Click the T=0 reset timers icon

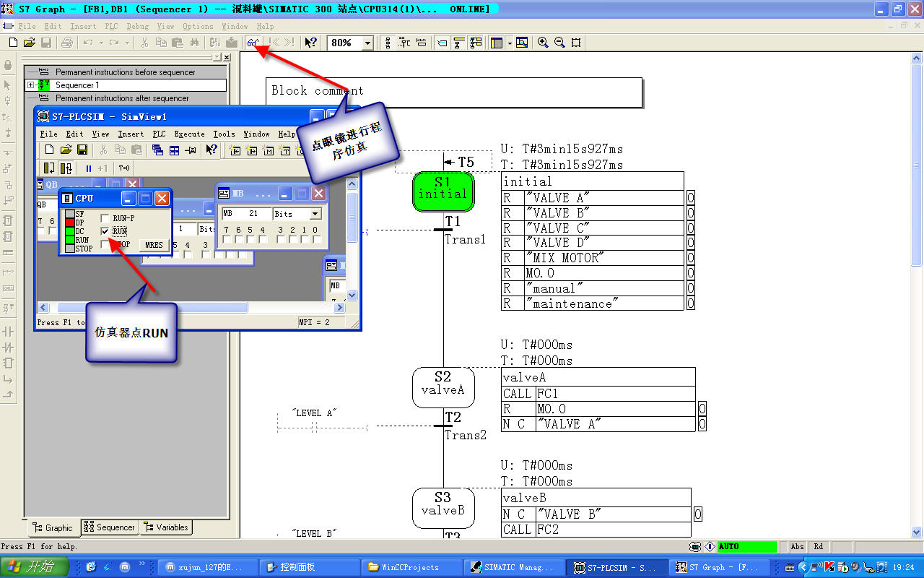124,168
